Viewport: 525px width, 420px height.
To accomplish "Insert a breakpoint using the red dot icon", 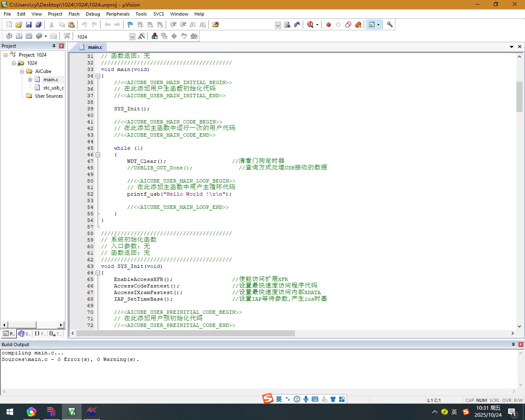I will pos(329,25).
